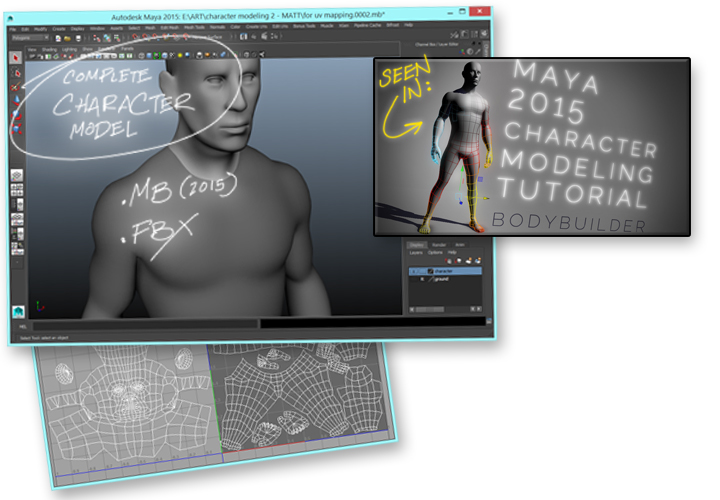The width and height of the screenshot is (720, 500).
Task: Click the Save Scene icon
Action: [x=79, y=38]
